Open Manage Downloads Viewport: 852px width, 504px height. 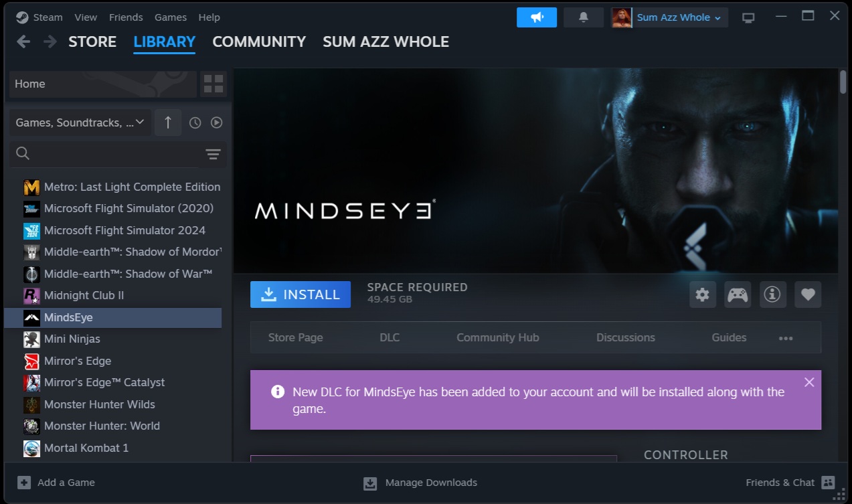point(420,483)
